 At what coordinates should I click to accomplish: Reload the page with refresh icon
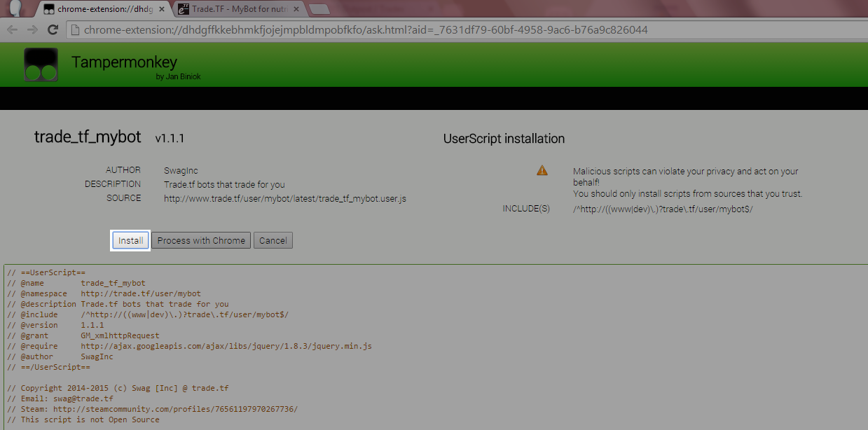tap(53, 29)
